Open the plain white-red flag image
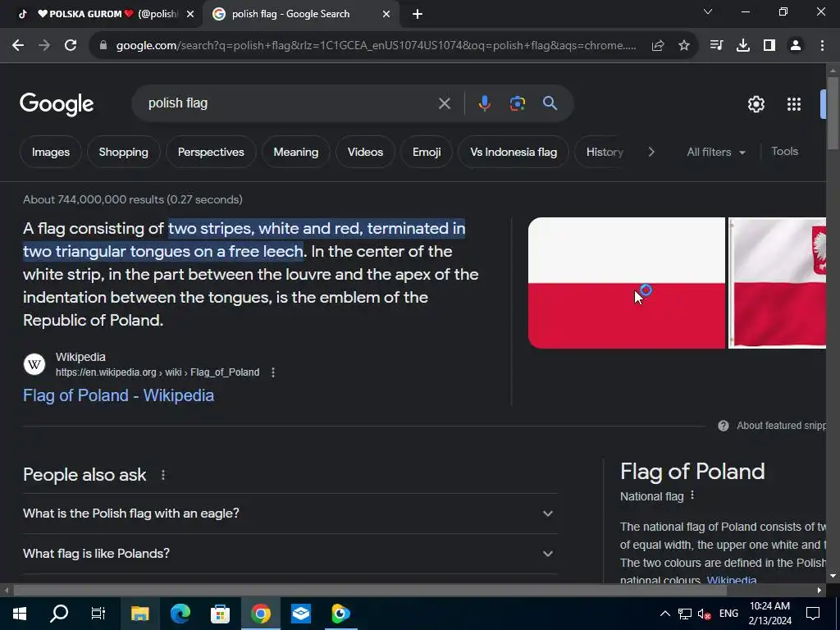The image size is (840, 630). pos(626,283)
